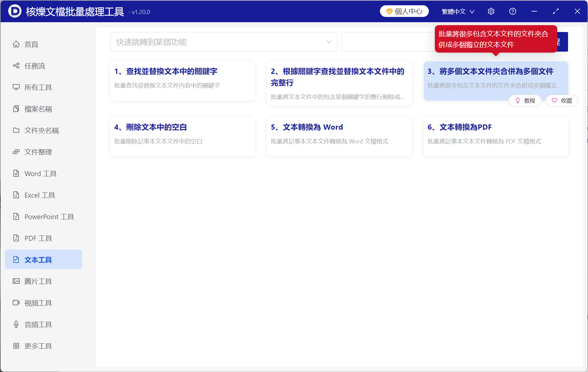
Task: Click the Help question mark icon
Action: click(513, 11)
